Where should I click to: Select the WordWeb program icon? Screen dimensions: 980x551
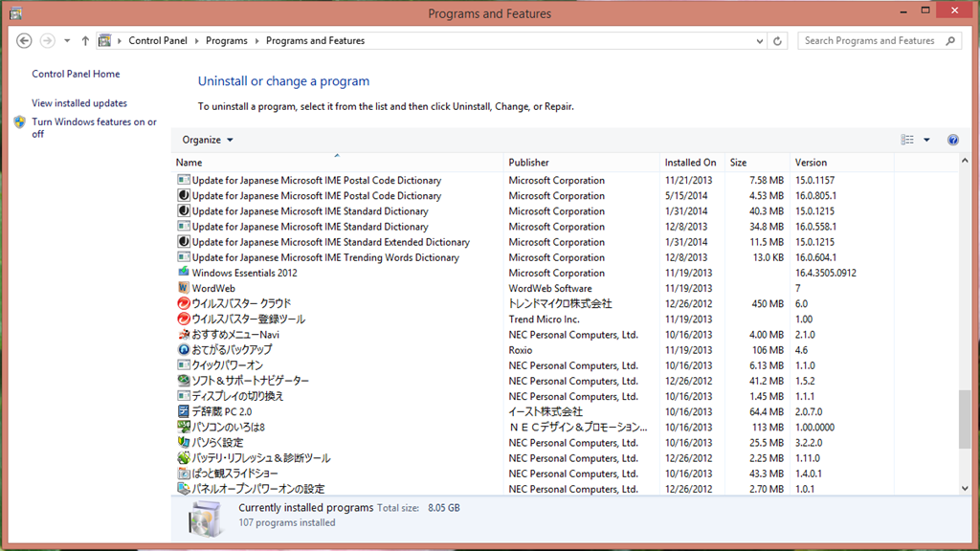[x=183, y=288]
